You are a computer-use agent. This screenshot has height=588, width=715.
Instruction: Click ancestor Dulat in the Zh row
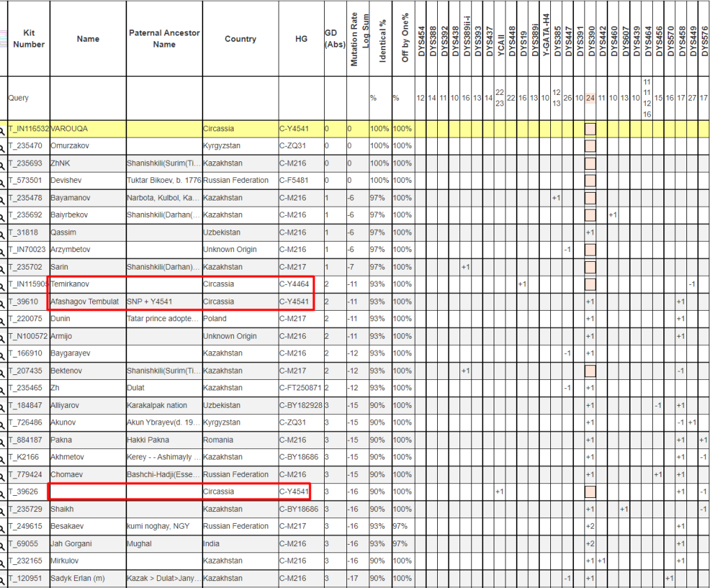[135, 388]
